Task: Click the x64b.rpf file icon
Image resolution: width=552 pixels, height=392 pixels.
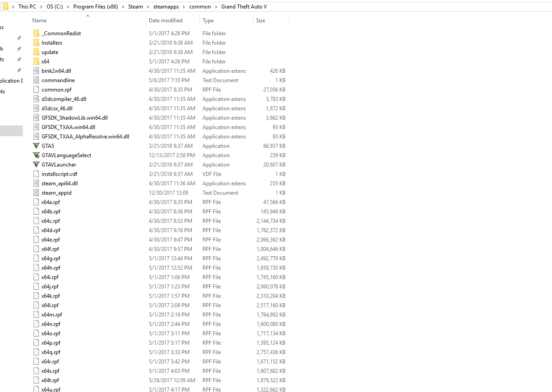Action: tap(36, 212)
